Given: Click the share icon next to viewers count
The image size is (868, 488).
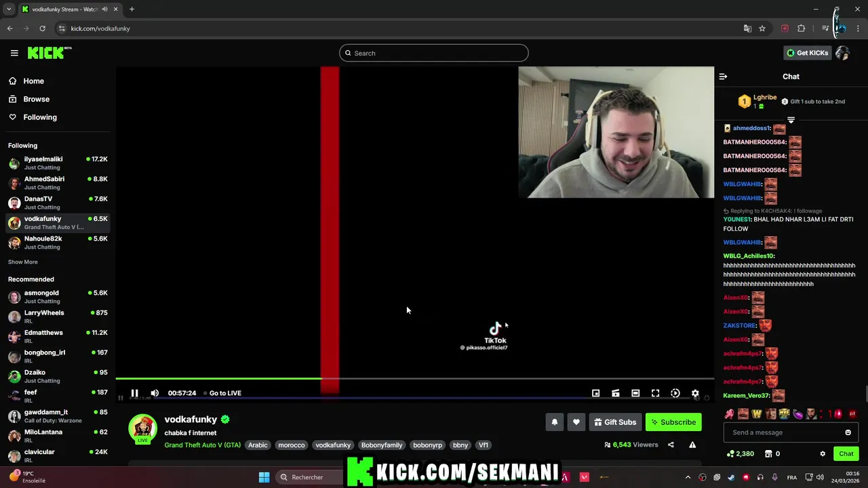Looking at the screenshot, I should click(671, 445).
